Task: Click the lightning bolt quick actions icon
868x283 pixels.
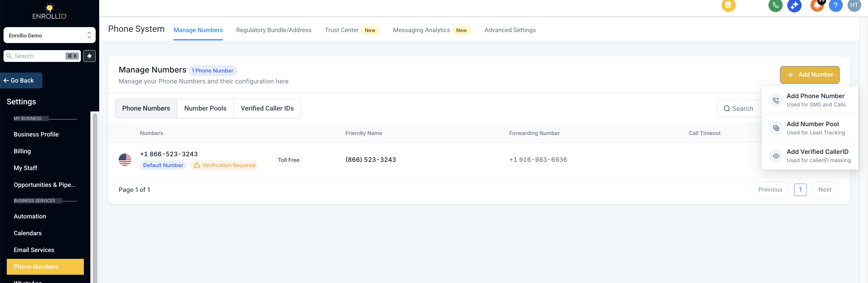Action: [89, 56]
